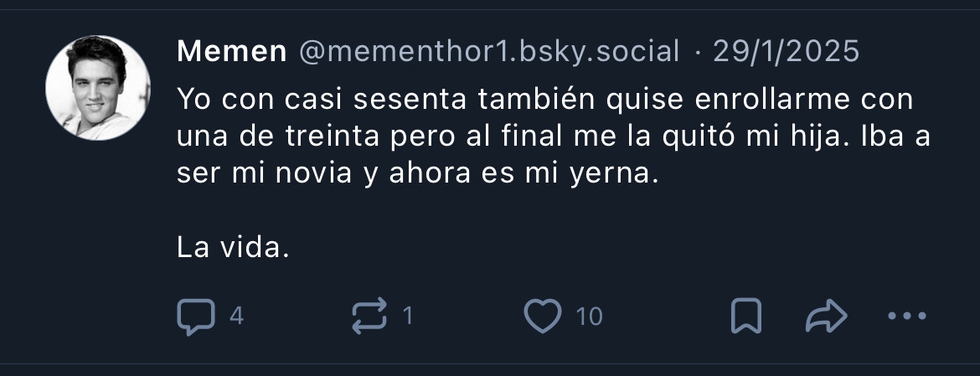Click the 29/1/2025 post date
980x376 pixels.
(786, 52)
